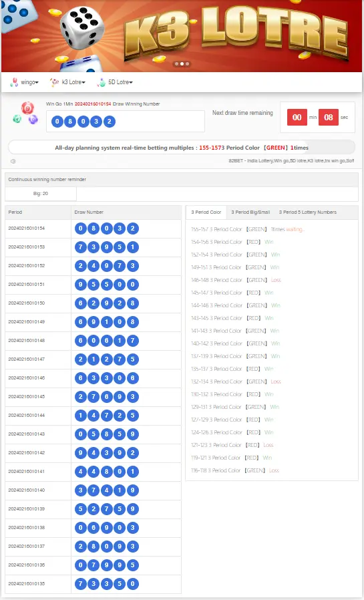The width and height of the screenshot is (364, 600).
Task: Click period 20240216010139 in the table
Action: pyautogui.click(x=27, y=509)
